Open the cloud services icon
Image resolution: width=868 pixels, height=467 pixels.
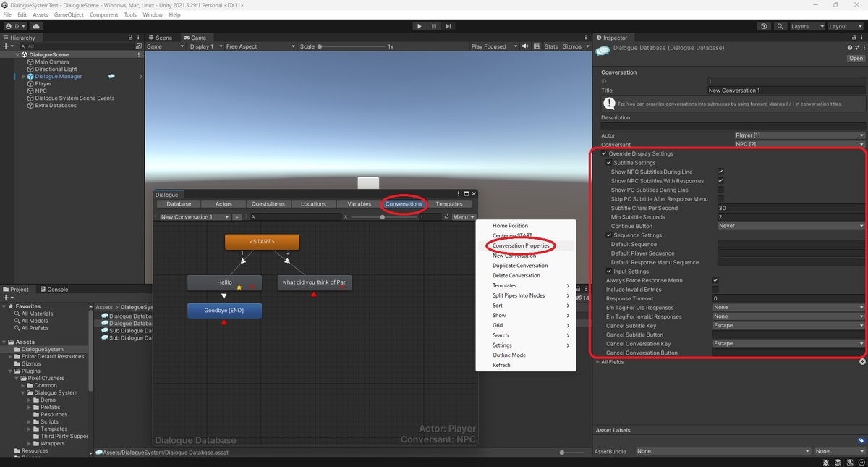36,26
